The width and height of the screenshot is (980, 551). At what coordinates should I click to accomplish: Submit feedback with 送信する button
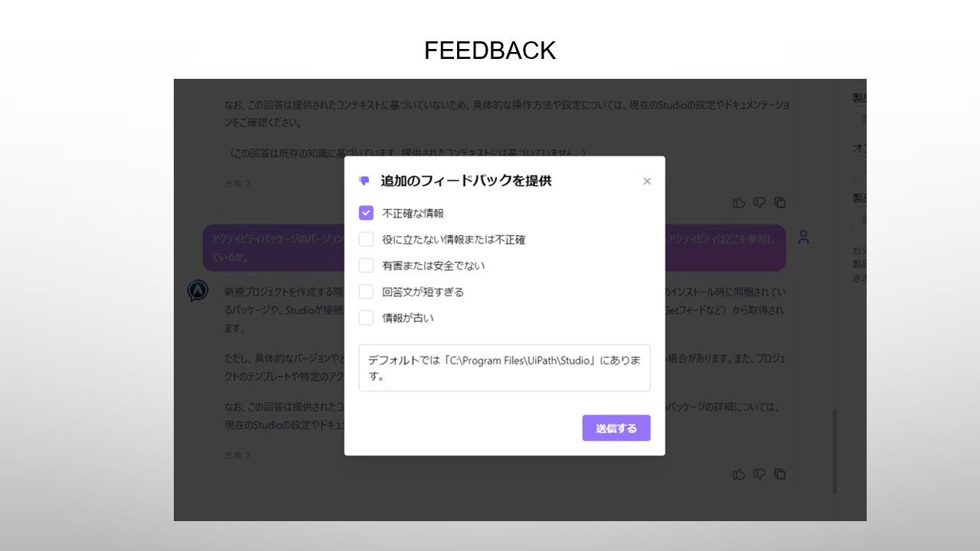point(616,429)
